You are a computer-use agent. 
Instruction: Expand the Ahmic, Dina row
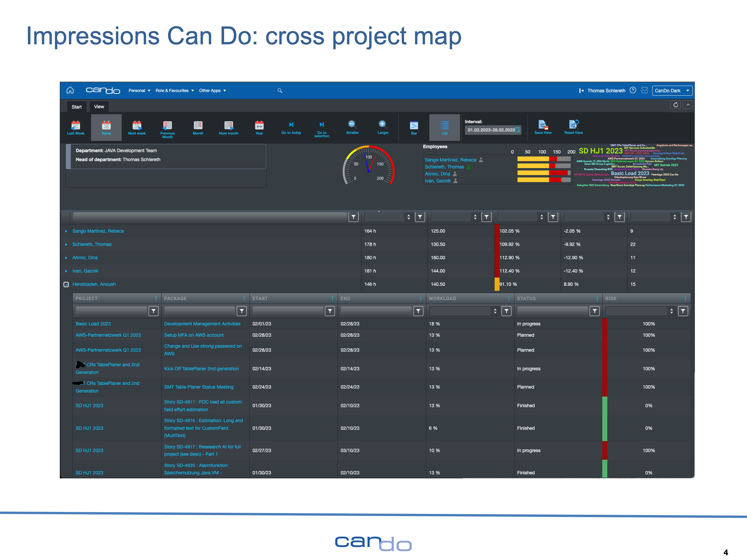point(66,258)
